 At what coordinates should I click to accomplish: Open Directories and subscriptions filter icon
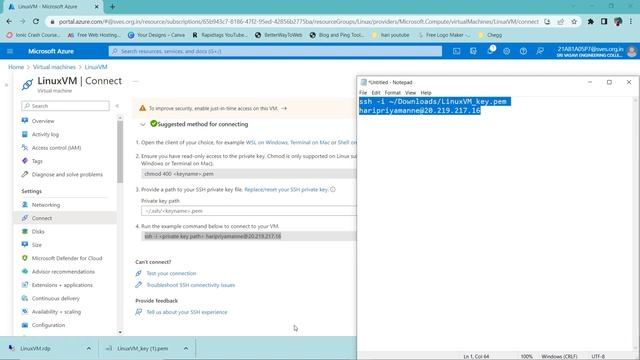pos(473,51)
